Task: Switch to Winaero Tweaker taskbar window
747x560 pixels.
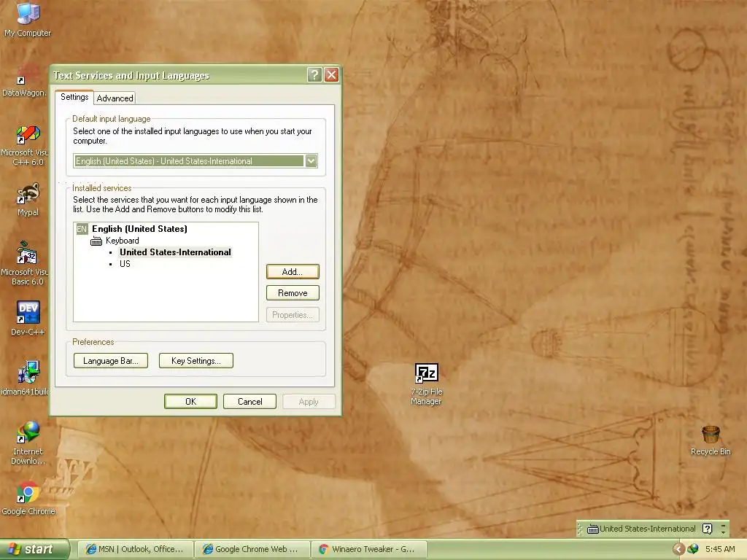Action: point(368,549)
